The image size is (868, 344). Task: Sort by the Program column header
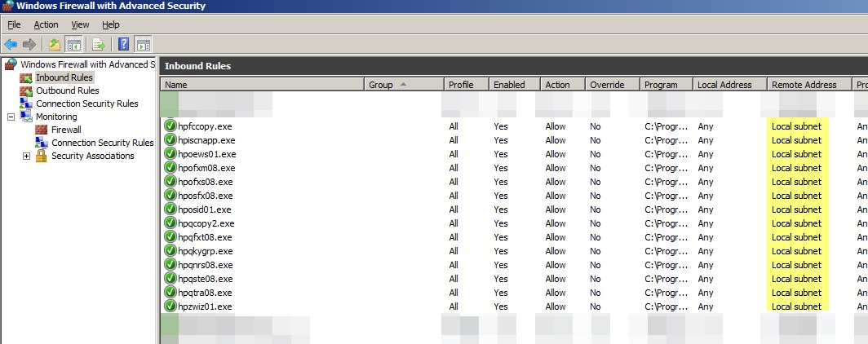666,85
